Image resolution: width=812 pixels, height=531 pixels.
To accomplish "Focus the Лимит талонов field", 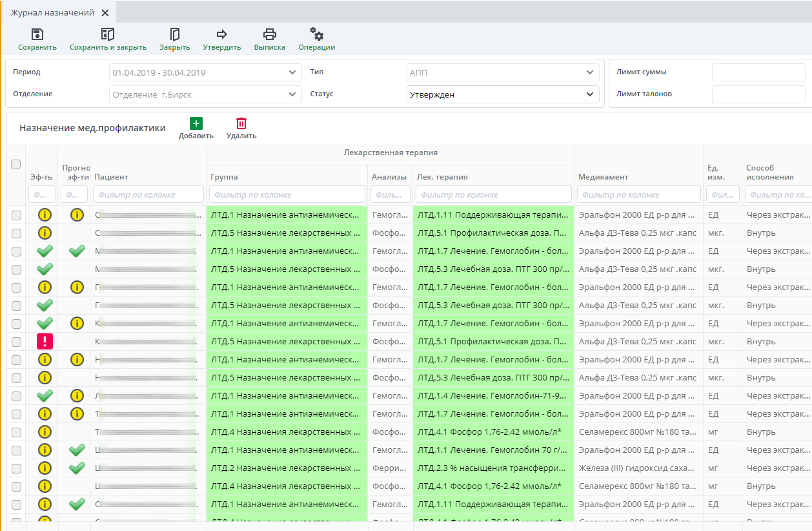I will pos(758,94).
